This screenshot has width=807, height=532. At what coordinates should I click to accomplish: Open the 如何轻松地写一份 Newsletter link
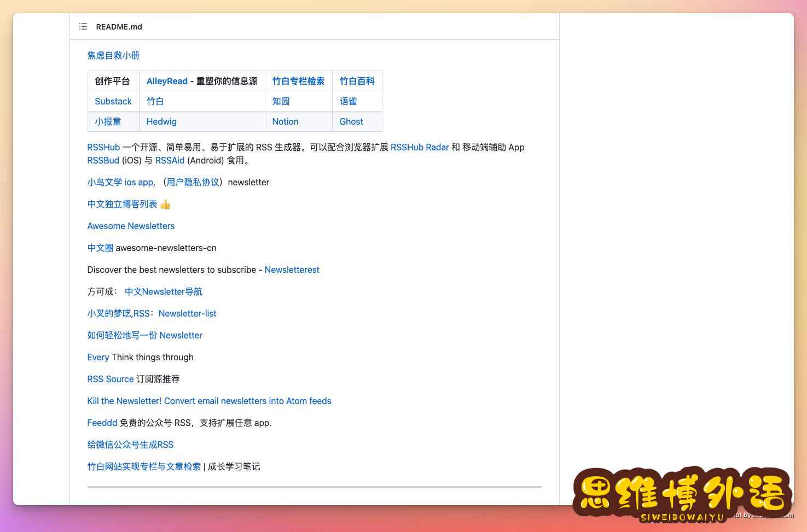[144, 335]
